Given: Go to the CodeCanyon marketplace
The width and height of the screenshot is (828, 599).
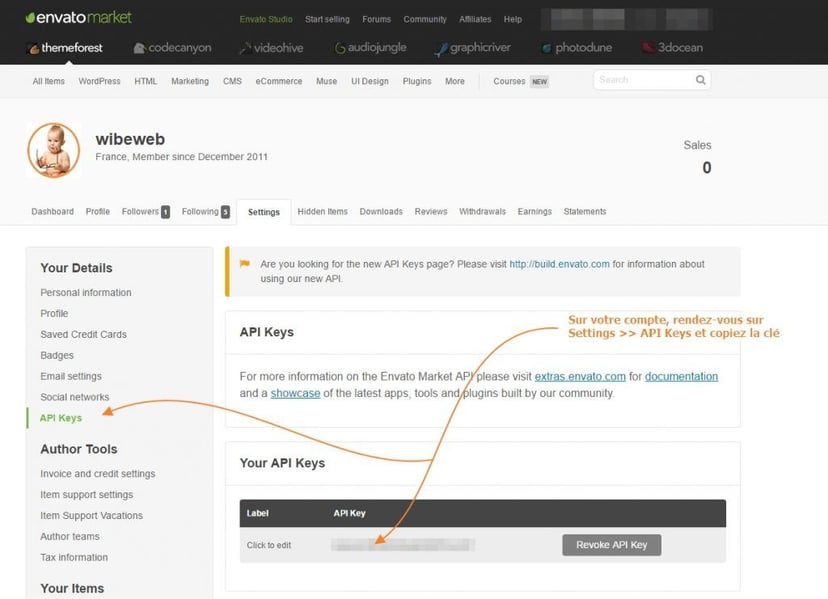Looking at the screenshot, I should pyautogui.click(x=172, y=48).
